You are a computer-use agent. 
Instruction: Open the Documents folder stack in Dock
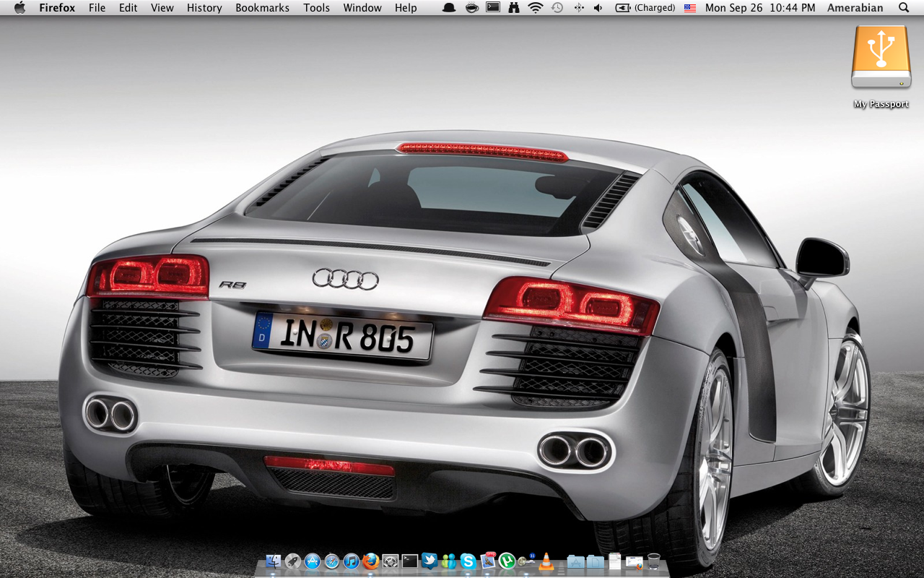tap(595, 561)
